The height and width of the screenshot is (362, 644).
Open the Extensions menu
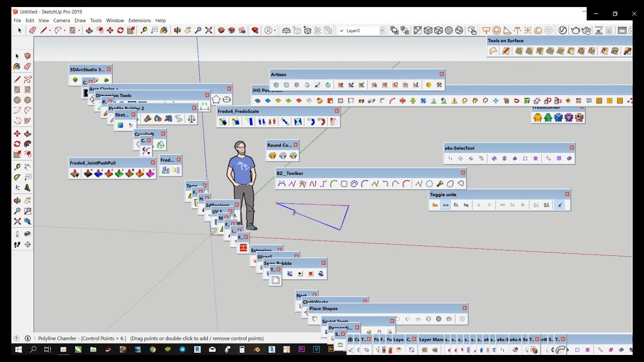point(139,21)
